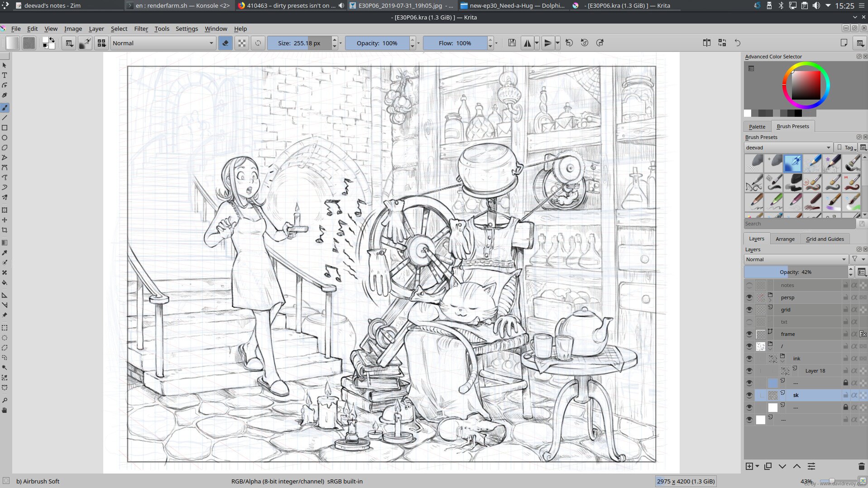Select the Text tool in toolbox
Viewport: 868px width, 488px height.
5,75
